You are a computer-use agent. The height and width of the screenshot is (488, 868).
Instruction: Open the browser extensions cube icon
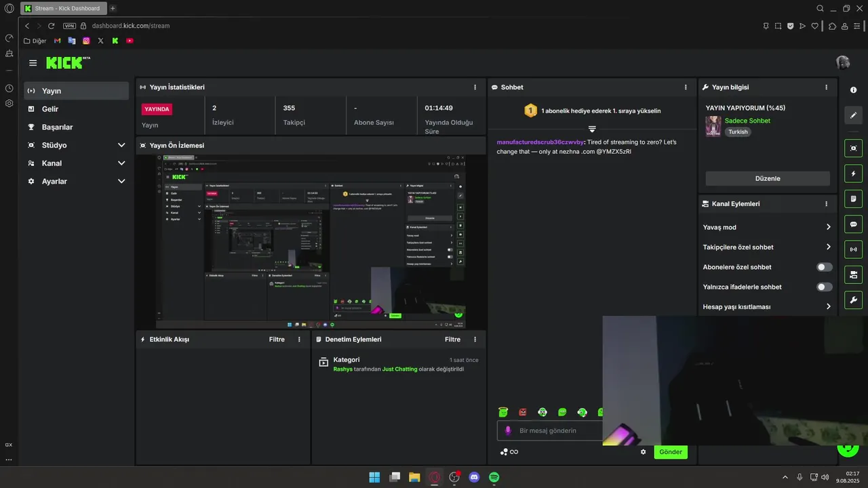[x=832, y=26]
